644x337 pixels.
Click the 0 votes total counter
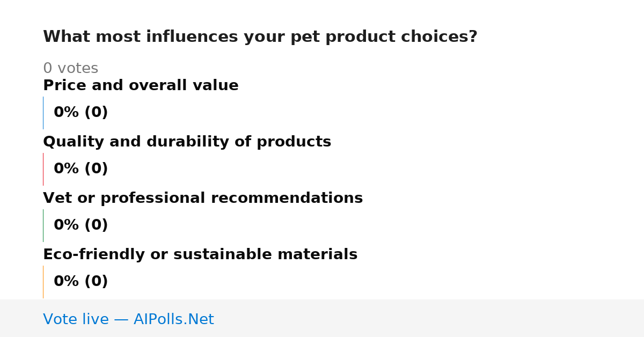click(x=70, y=69)
